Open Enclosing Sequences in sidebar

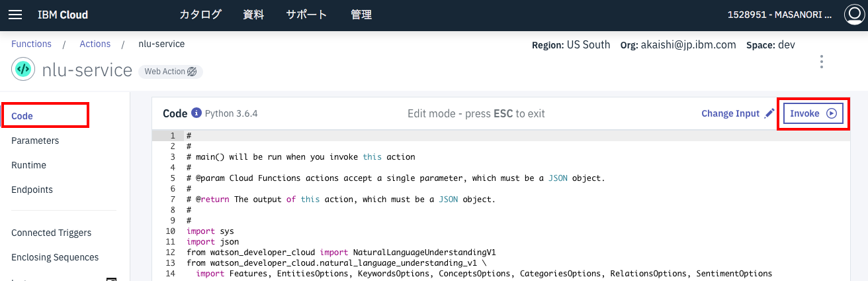[x=55, y=257]
